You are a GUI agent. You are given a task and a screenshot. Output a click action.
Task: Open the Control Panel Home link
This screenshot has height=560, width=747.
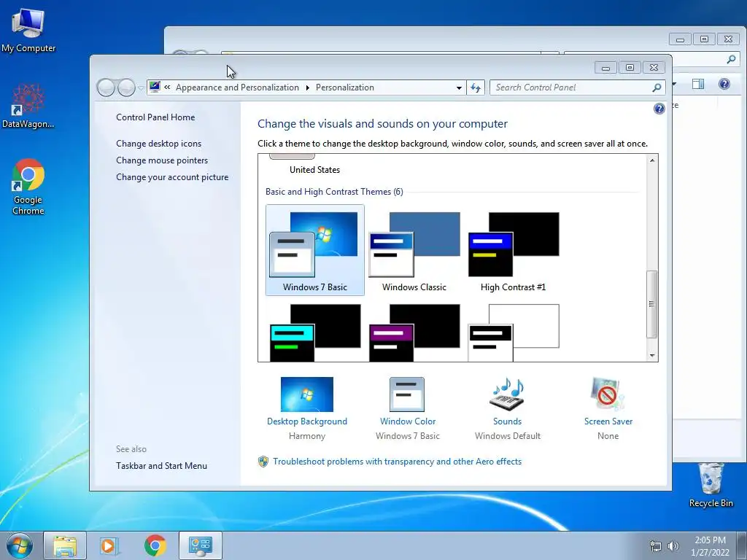[155, 117]
